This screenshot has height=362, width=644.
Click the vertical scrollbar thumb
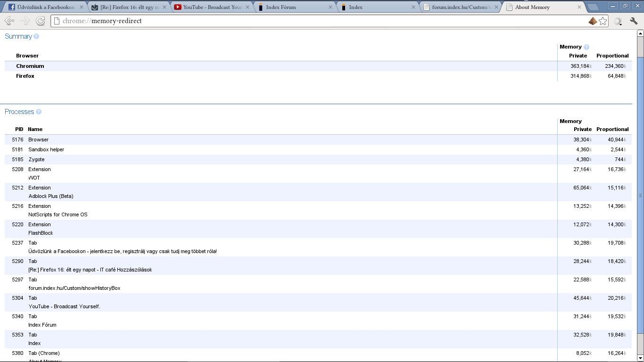[640, 195]
